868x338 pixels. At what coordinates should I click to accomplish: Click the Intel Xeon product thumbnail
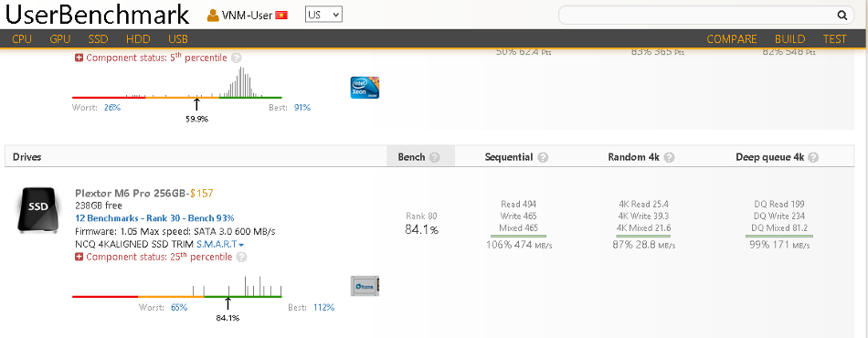[365, 88]
